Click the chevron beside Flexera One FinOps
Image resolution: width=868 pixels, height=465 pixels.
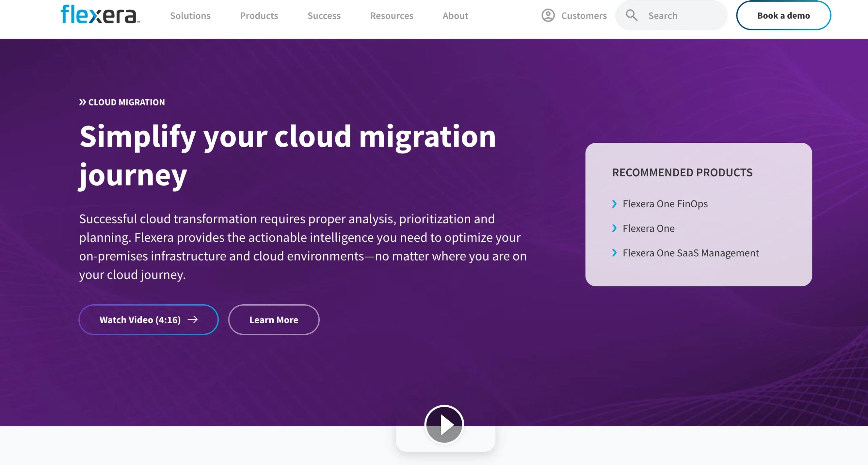coord(614,204)
